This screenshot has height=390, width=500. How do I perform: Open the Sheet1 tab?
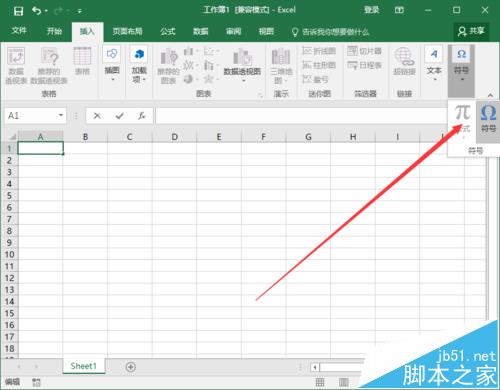tap(83, 366)
